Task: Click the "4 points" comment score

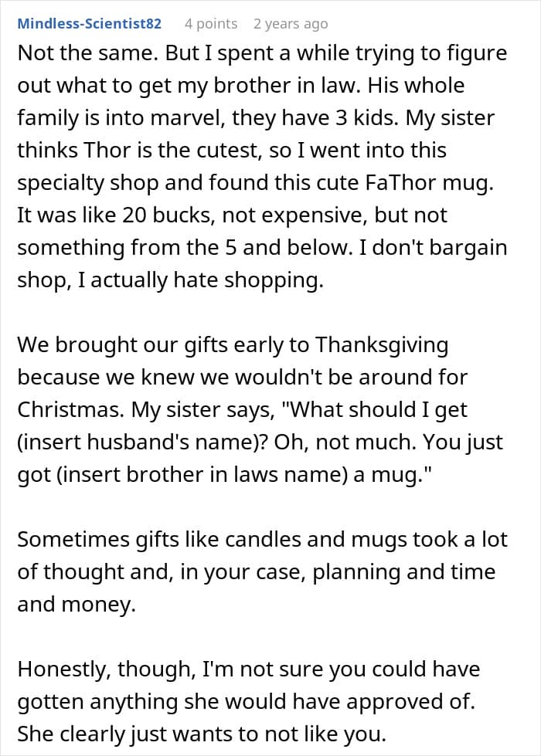Action: coord(211,24)
